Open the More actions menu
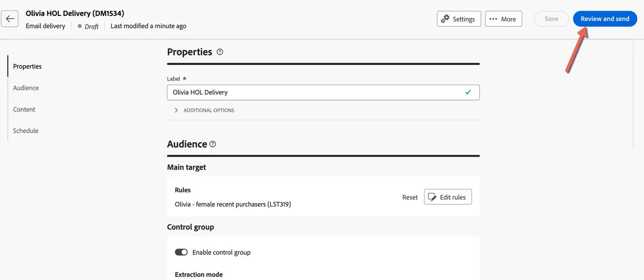The image size is (644, 280). tap(504, 19)
